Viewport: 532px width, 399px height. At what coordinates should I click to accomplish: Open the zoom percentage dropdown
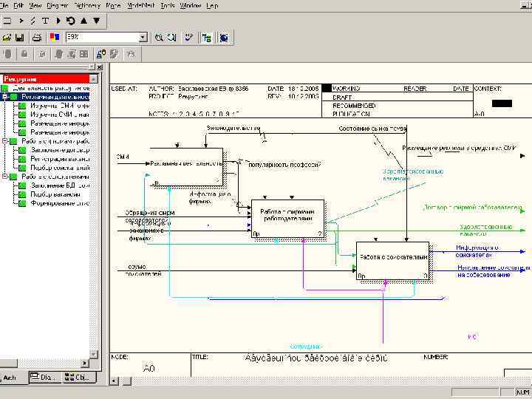click(x=143, y=37)
